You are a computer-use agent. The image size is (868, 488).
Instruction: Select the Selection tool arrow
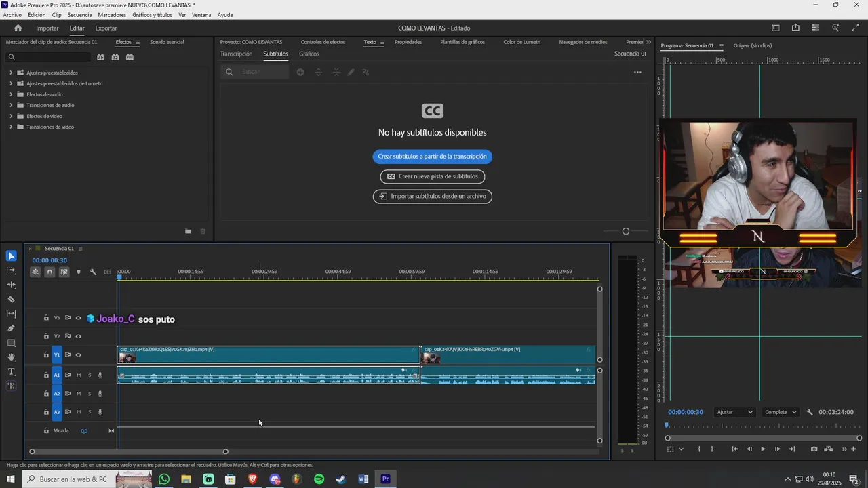[x=11, y=256]
